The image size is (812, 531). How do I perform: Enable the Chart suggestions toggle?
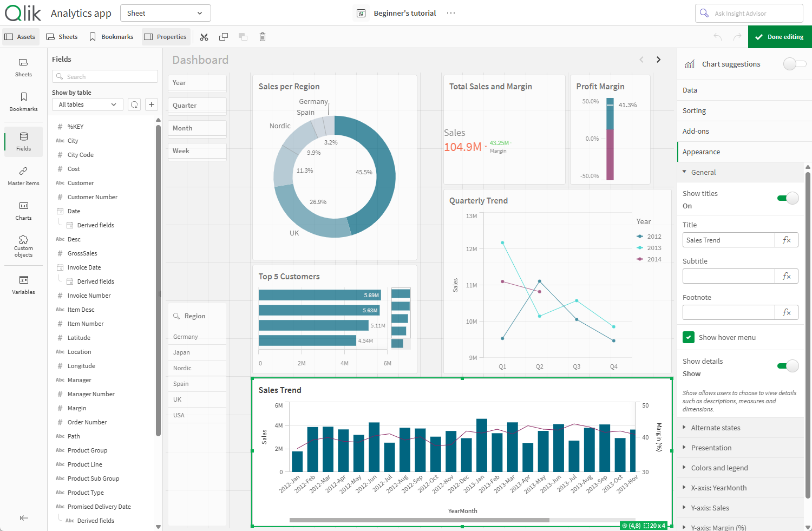[794, 64]
